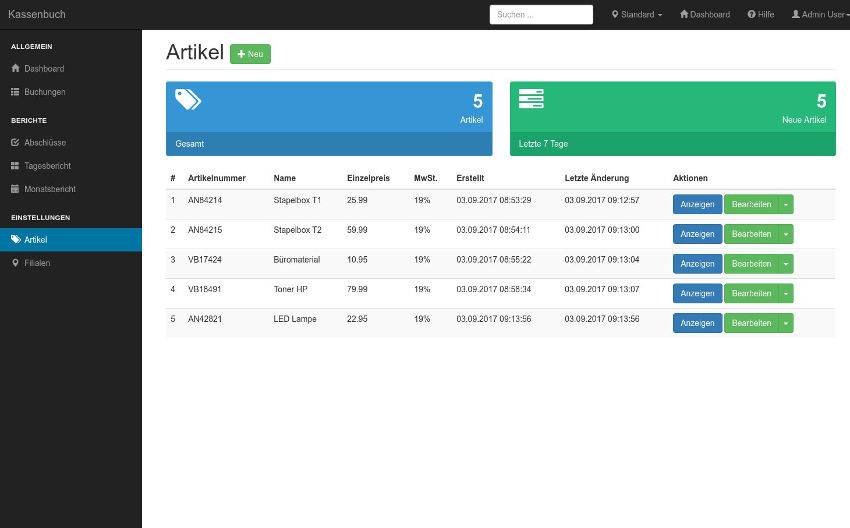Click the tag icon in the Gesamt panel
This screenshot has height=528, width=850.
(188, 99)
